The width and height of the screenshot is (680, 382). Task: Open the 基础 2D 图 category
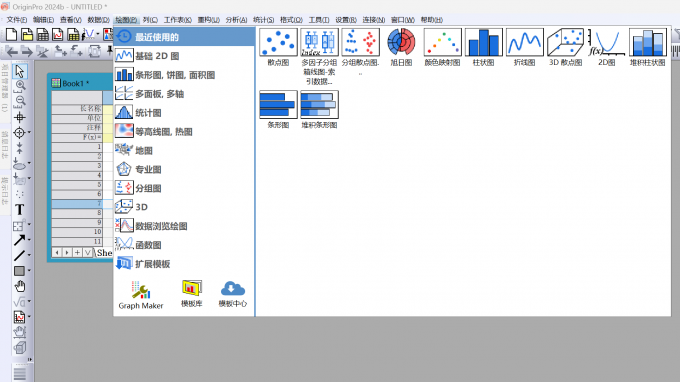pos(184,56)
